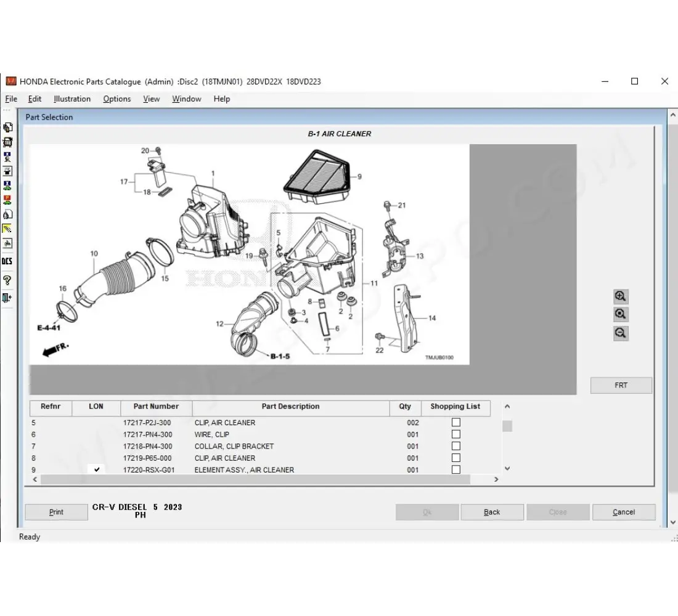Click the Part Number column header
The height and width of the screenshot is (616, 678).
click(x=156, y=408)
